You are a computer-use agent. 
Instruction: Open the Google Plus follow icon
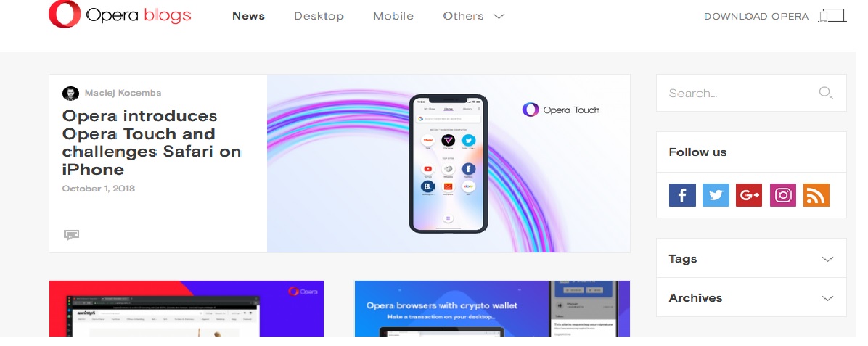tap(749, 195)
